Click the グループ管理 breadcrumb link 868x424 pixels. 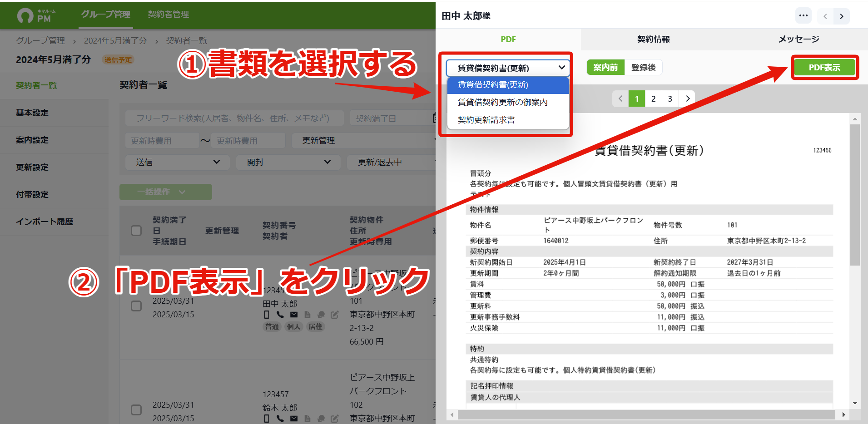pos(40,40)
